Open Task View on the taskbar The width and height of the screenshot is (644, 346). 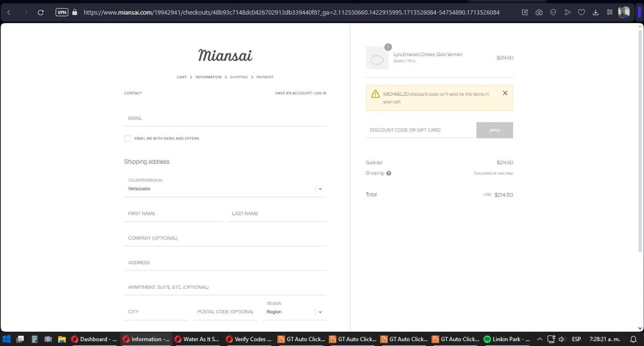tap(20, 339)
